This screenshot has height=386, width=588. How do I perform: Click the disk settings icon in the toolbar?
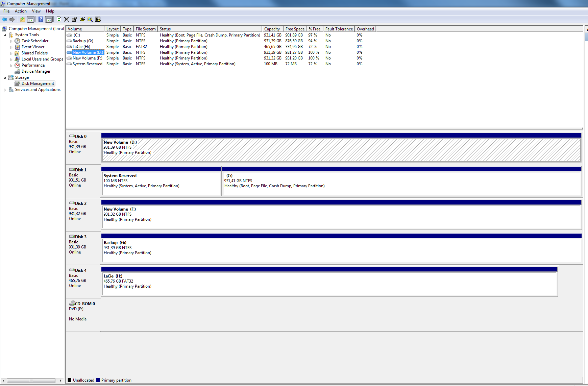click(98, 19)
